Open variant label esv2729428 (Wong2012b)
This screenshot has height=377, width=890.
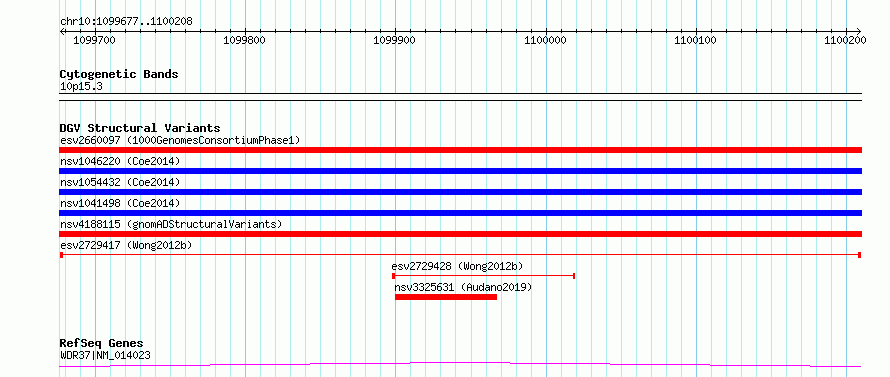point(457,266)
